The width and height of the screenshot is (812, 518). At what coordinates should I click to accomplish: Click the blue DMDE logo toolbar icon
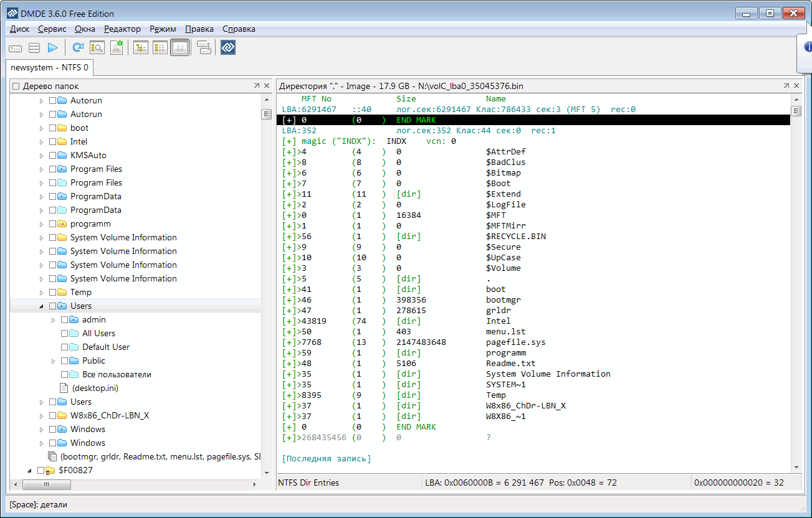pos(228,47)
